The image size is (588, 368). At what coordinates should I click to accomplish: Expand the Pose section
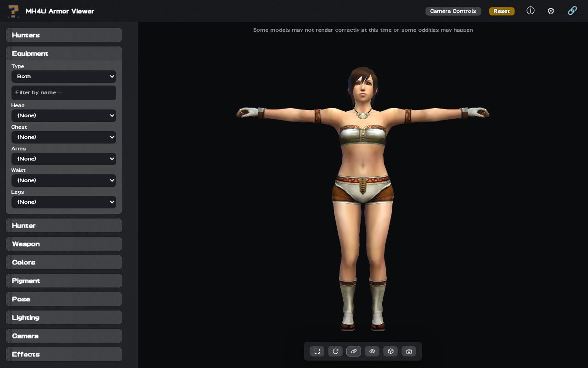click(x=64, y=299)
